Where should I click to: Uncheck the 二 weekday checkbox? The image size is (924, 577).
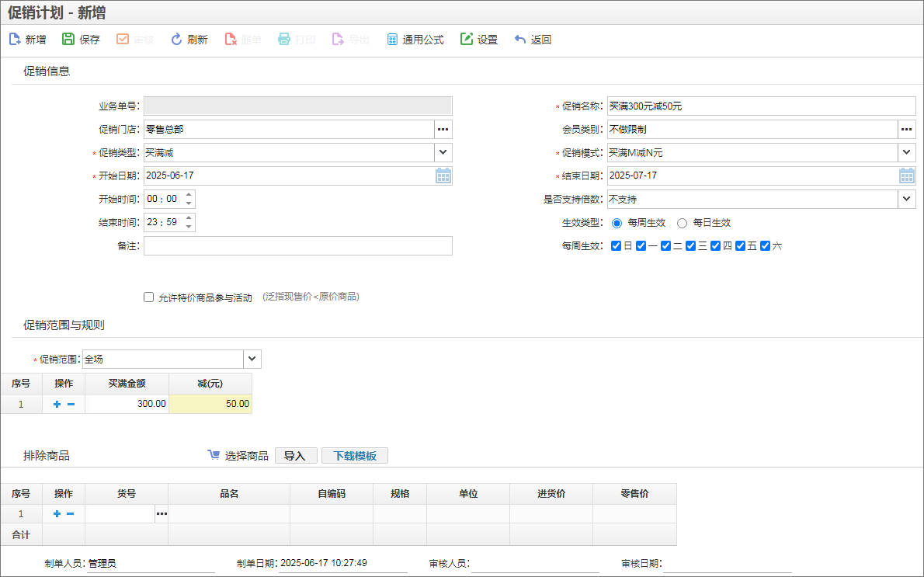(x=665, y=245)
